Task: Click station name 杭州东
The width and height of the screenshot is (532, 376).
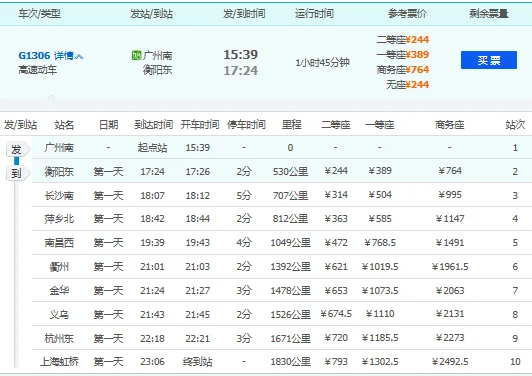Action: pyautogui.click(x=59, y=338)
